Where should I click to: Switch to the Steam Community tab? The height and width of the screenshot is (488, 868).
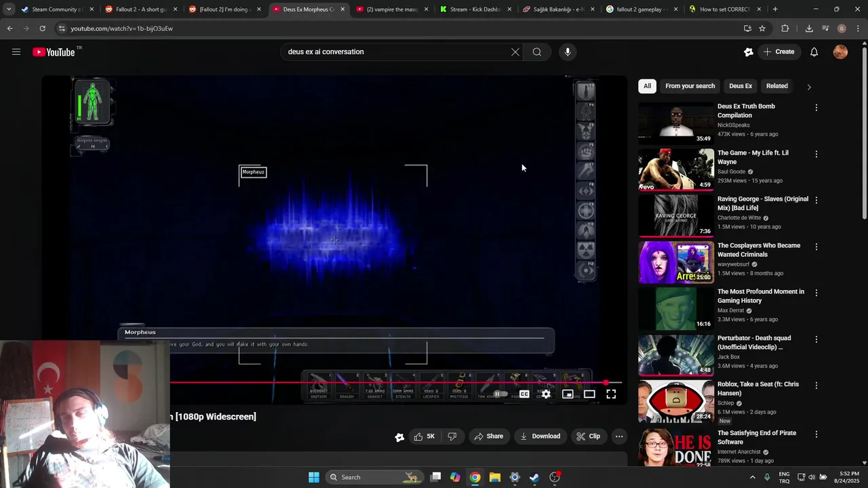[58, 9]
